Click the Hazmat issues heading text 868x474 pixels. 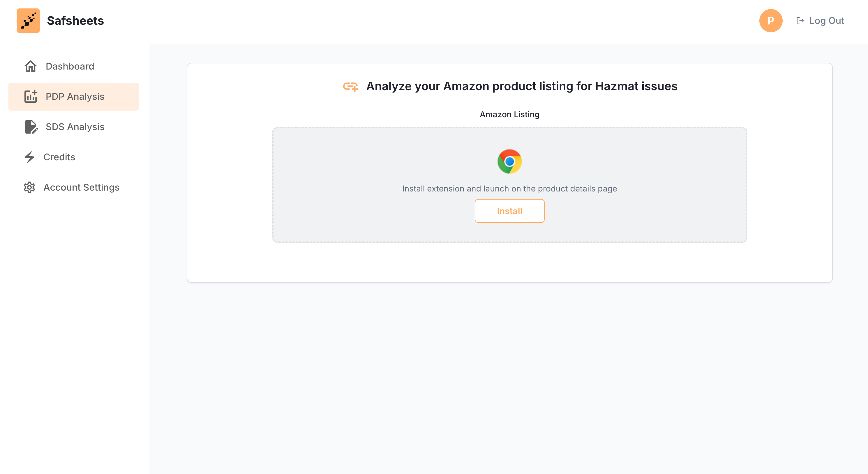click(522, 86)
